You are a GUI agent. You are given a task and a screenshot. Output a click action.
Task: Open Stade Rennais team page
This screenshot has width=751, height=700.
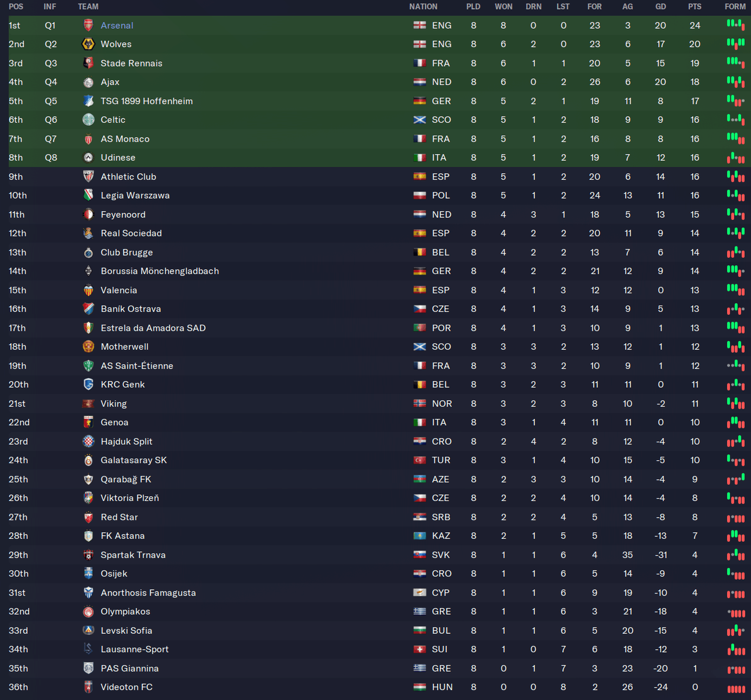pos(131,63)
